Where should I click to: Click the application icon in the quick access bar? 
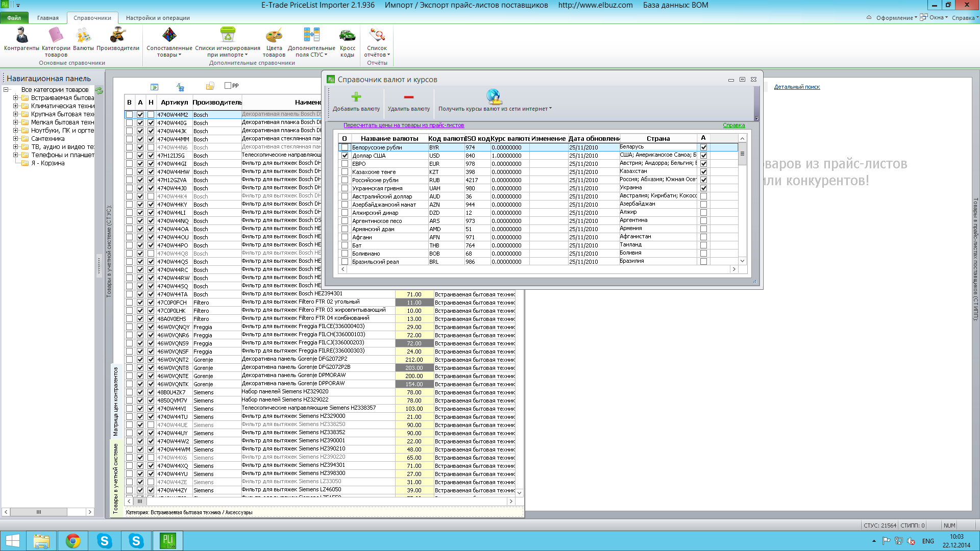[x=5, y=5]
